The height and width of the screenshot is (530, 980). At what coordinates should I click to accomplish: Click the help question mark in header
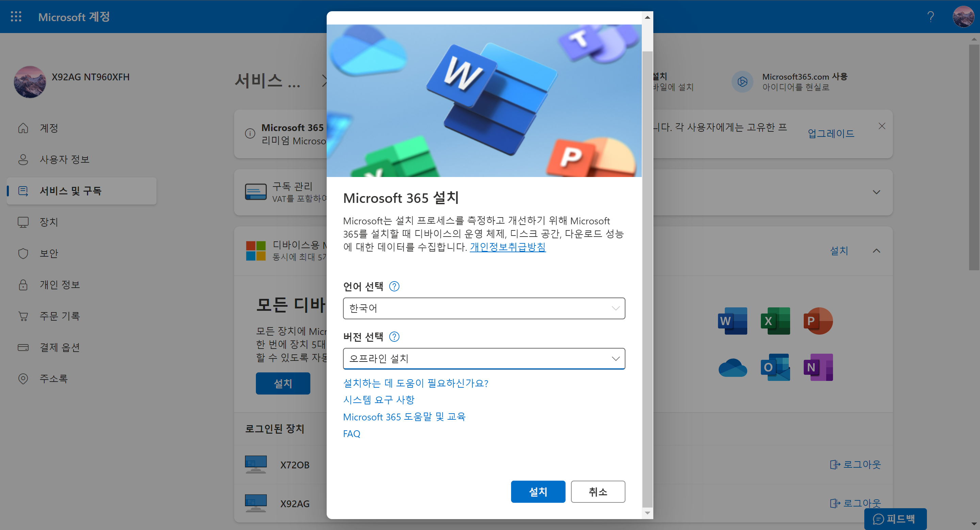pos(931,17)
